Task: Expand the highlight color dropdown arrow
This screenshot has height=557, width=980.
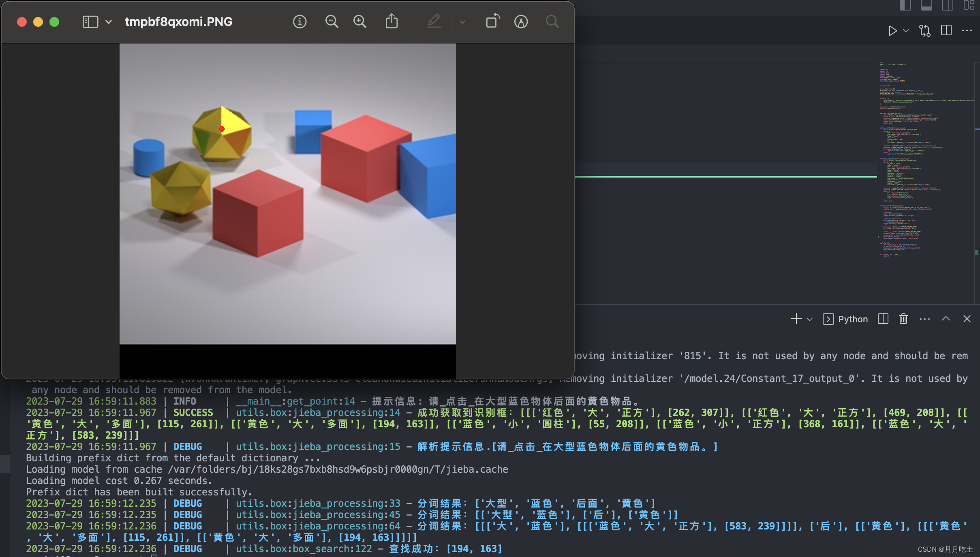Action: coord(462,22)
